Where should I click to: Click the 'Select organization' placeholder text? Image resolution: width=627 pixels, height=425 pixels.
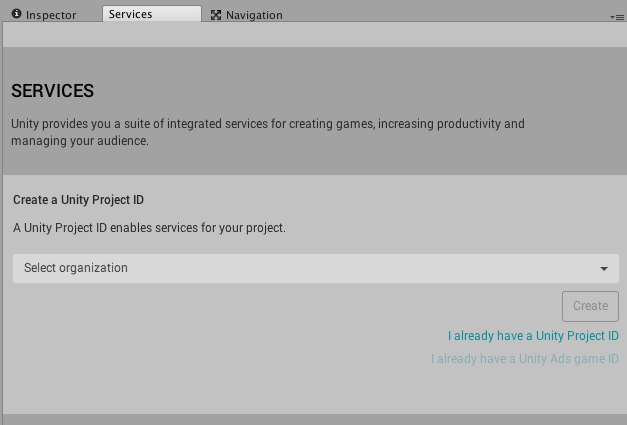click(76, 268)
